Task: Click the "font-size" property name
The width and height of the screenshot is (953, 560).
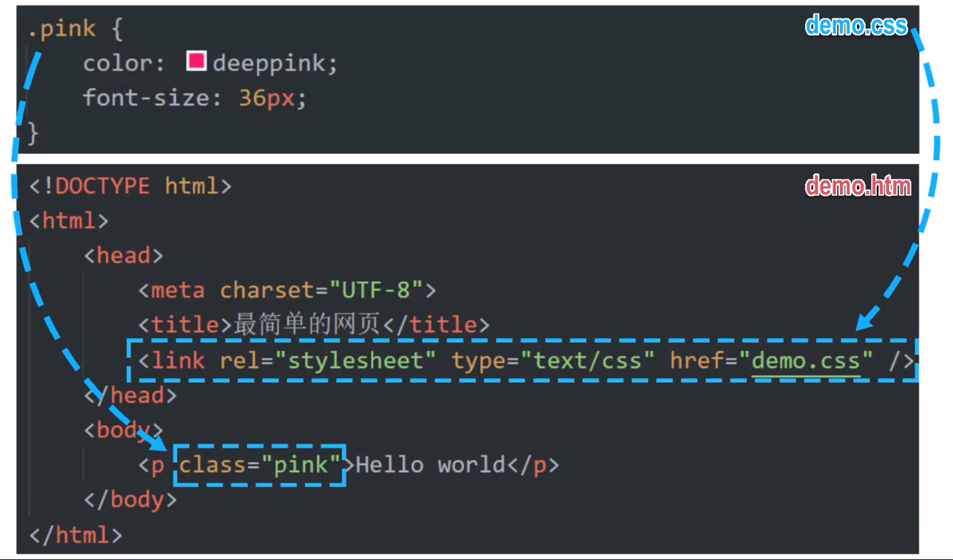Action: [145, 98]
